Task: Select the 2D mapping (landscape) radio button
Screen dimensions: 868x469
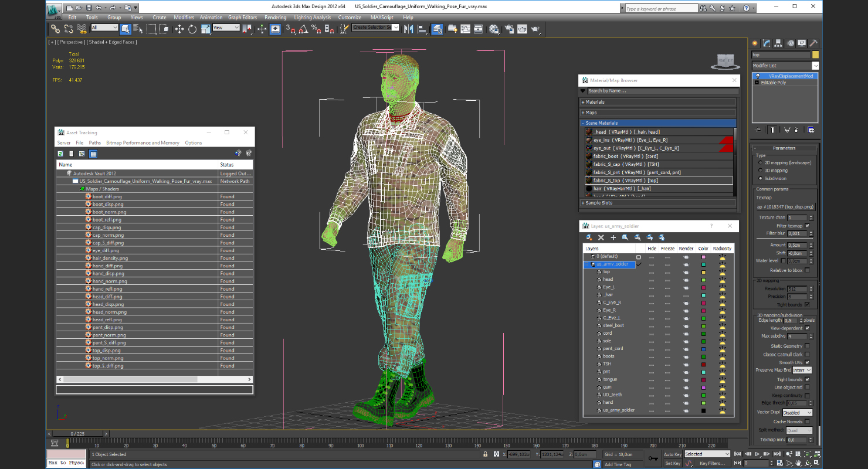Action: click(761, 162)
